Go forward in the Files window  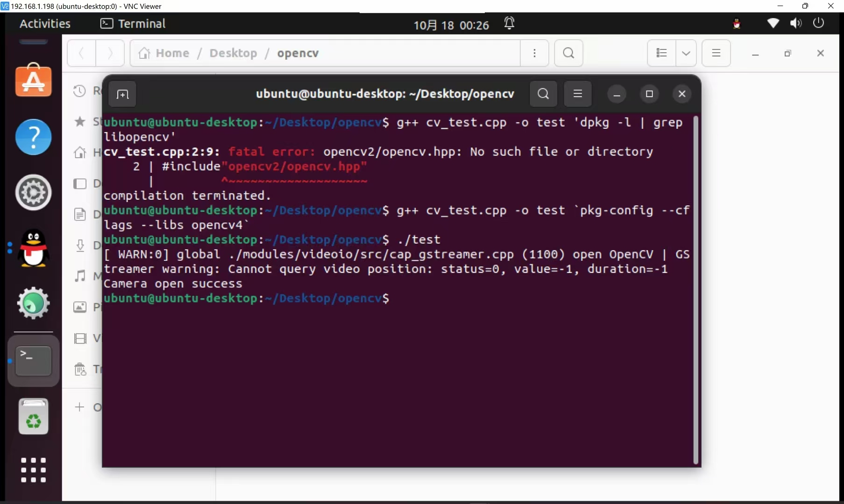click(x=110, y=53)
